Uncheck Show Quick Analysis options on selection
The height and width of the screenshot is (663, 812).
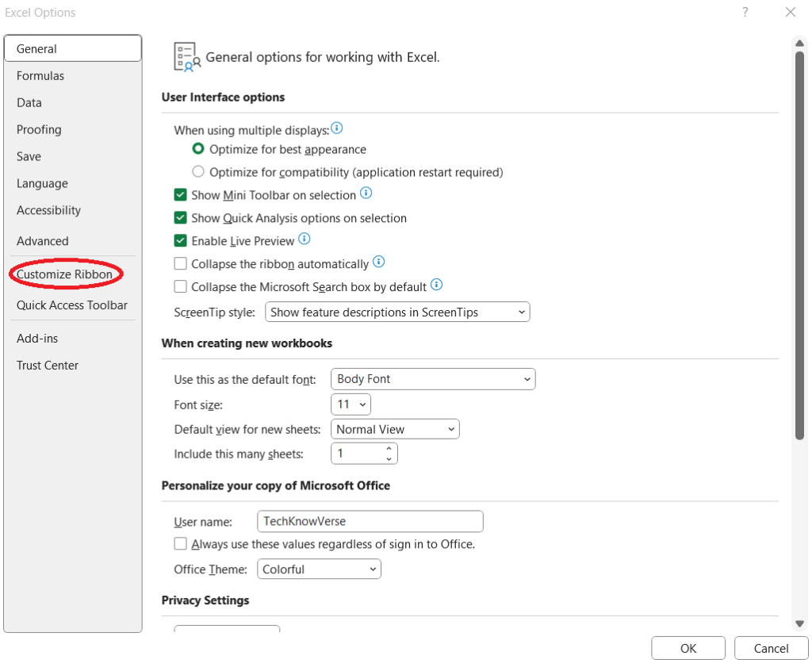pyautogui.click(x=181, y=218)
